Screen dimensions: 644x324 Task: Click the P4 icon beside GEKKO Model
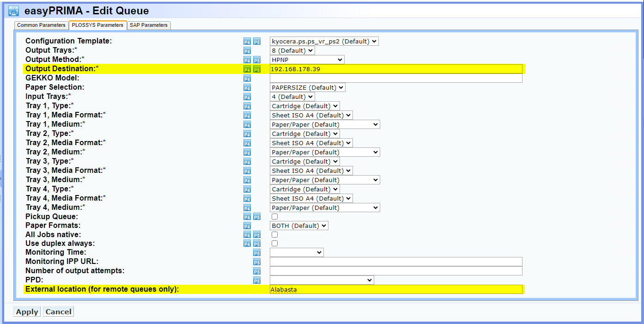point(247,78)
